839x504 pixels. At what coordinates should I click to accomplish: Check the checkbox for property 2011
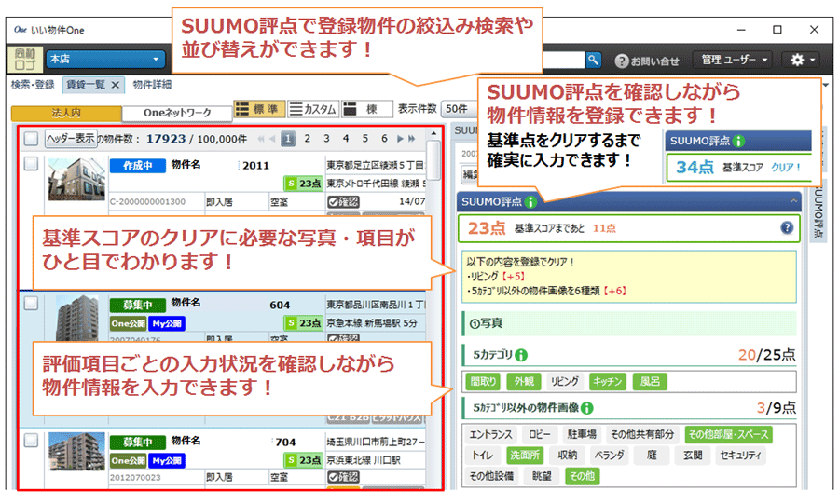[31, 164]
